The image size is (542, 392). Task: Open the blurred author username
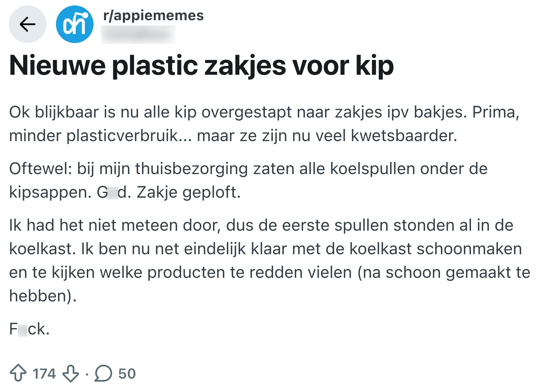coord(138,34)
